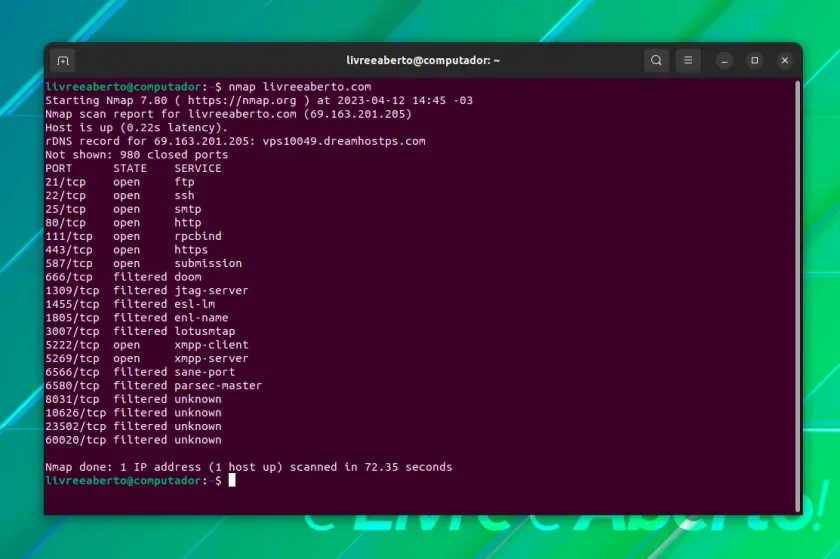This screenshot has height=559, width=840.
Task: Click the 8031/tcp port entry
Action: pyautogui.click(x=72, y=399)
